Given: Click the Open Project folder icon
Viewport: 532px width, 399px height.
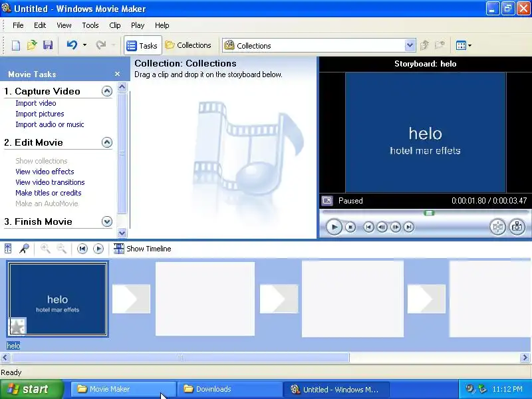Looking at the screenshot, I should pyautogui.click(x=31, y=45).
